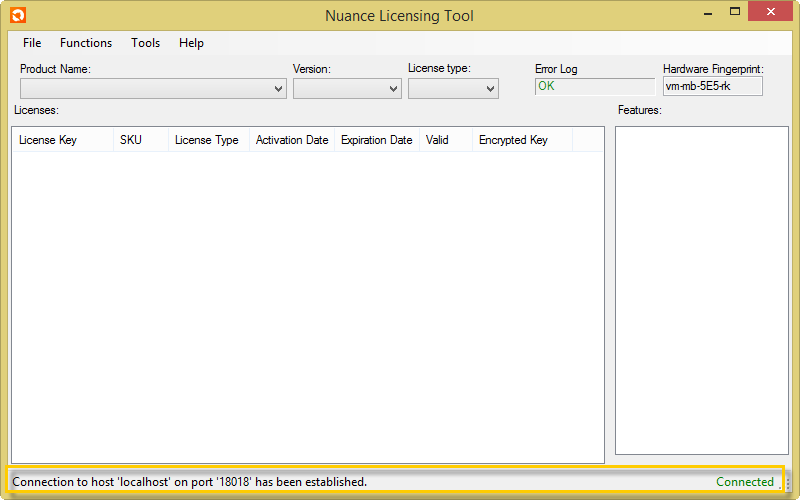Sort by License Type column header
Image resolution: width=800 pixels, height=500 pixels.
(209, 140)
